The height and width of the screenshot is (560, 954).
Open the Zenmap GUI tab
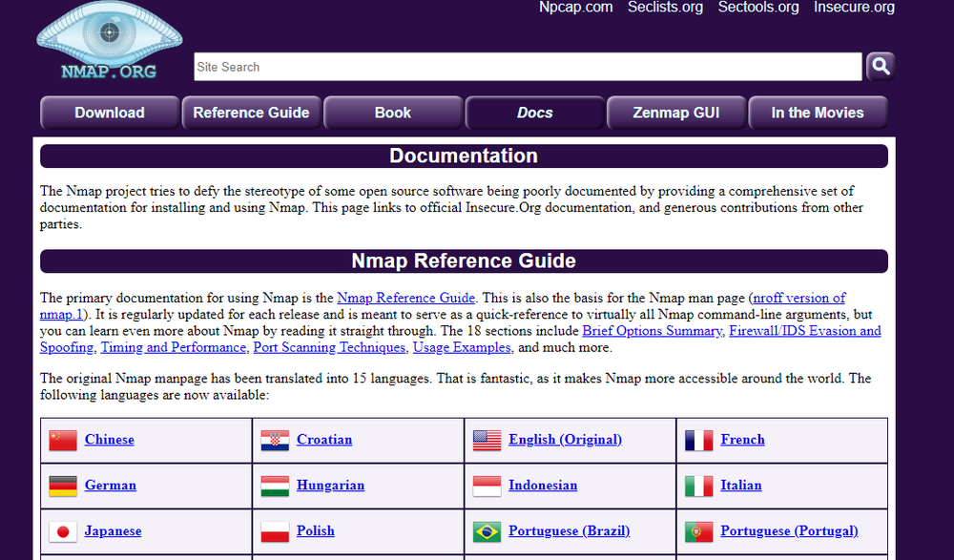point(676,113)
